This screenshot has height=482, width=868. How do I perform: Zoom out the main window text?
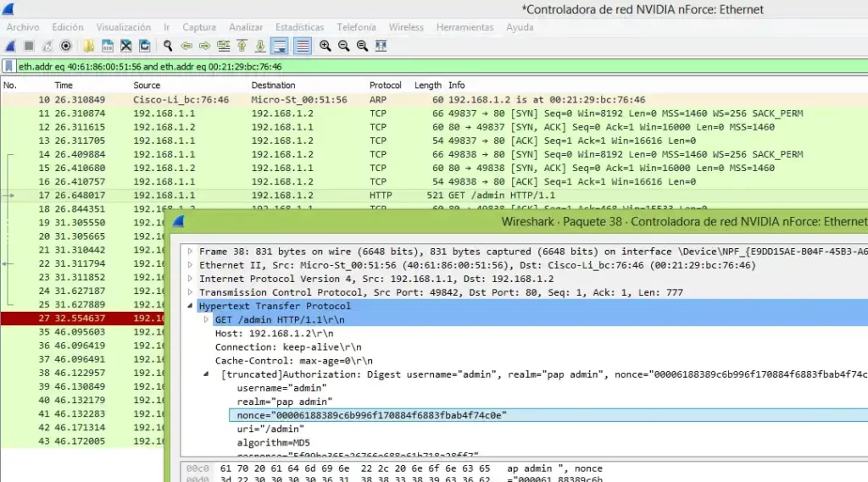click(x=344, y=46)
